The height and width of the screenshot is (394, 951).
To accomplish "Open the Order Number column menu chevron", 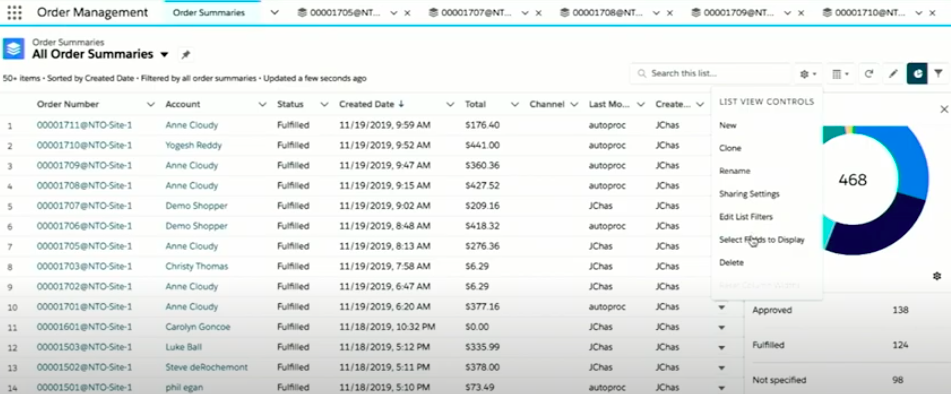I will coord(150,104).
